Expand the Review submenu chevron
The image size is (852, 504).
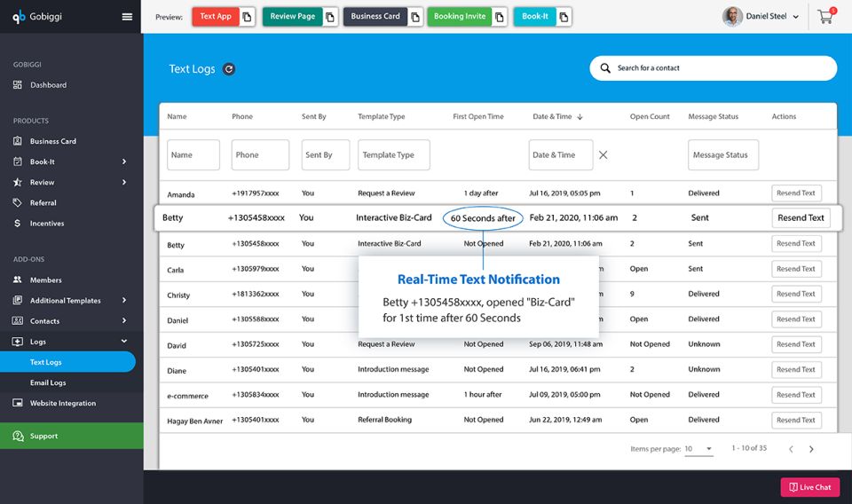pos(124,183)
